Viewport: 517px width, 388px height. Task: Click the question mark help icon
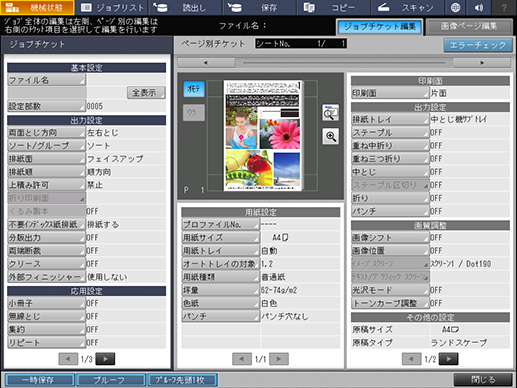(504, 7)
